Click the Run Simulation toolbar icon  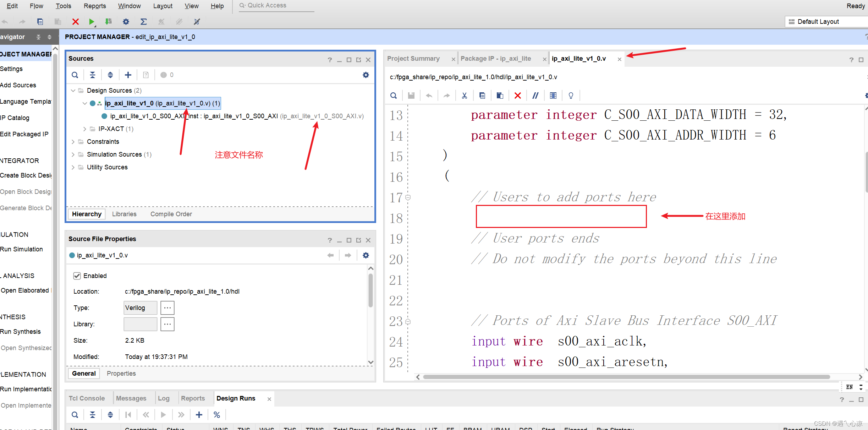coord(91,21)
